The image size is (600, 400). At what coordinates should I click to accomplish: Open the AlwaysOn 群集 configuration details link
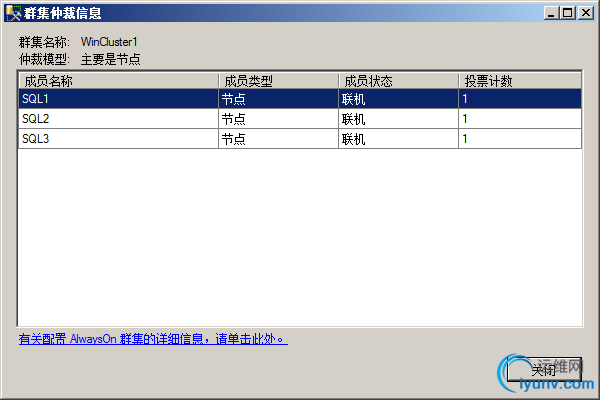click(153, 339)
